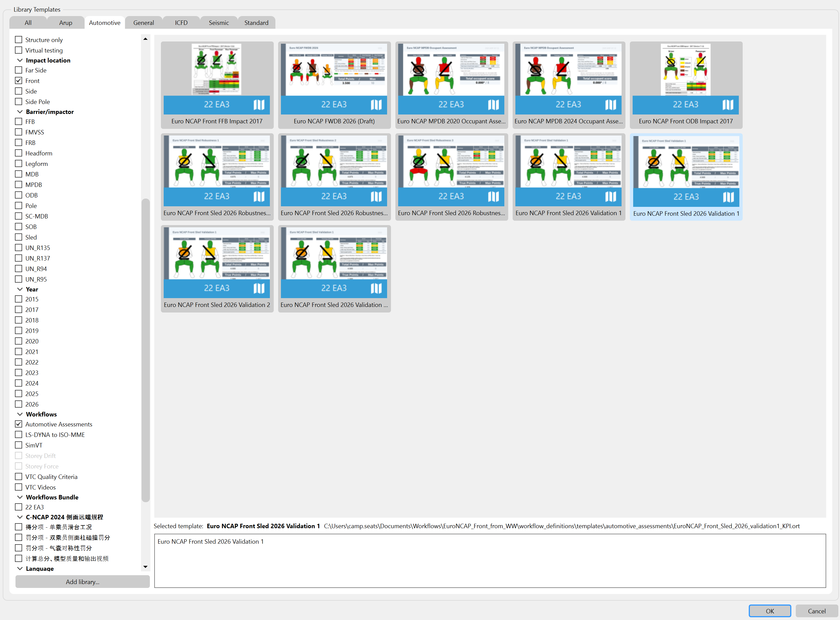Enable the Far Side checkbox
This screenshot has height=620, width=840.
pos(18,70)
